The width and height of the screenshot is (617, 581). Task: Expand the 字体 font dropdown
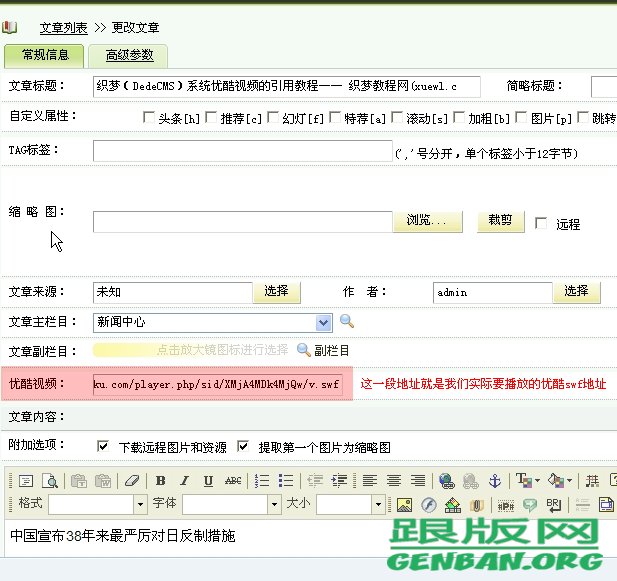[x=273, y=505]
